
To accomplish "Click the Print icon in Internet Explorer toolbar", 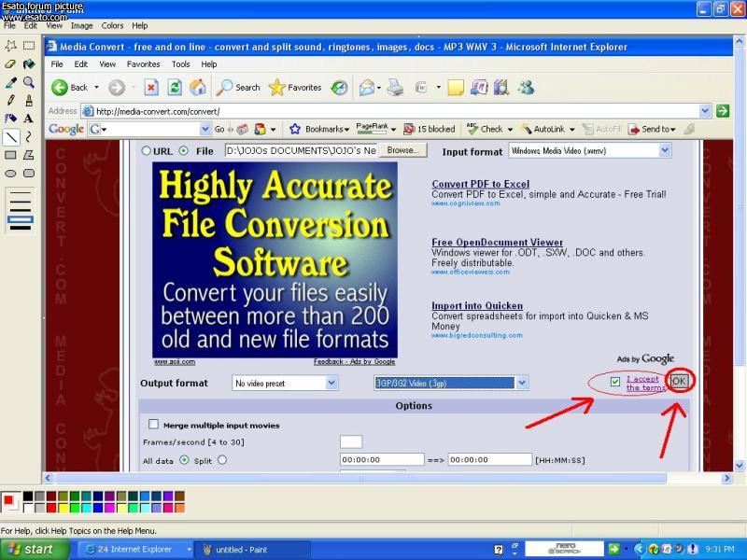I will coord(395,88).
